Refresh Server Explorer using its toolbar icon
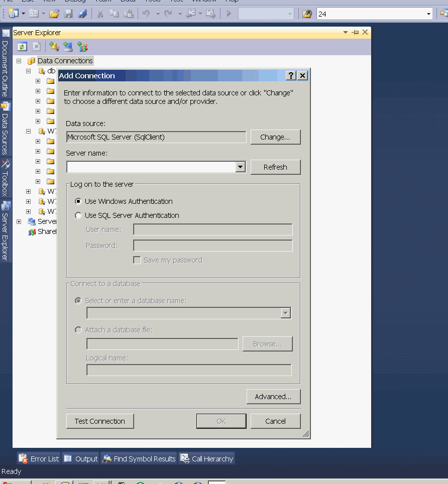This screenshot has width=448, height=484. (22, 47)
